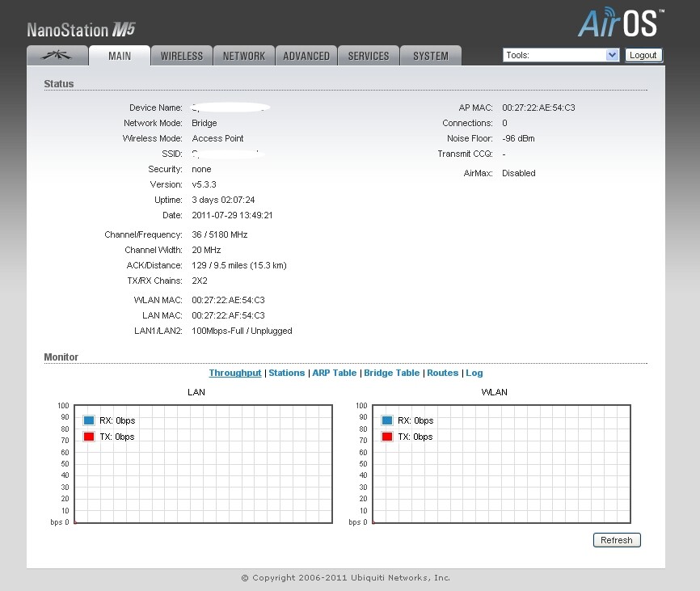The width and height of the screenshot is (700, 591).
Task: Expand the Tools dropdown
Action: click(561, 55)
